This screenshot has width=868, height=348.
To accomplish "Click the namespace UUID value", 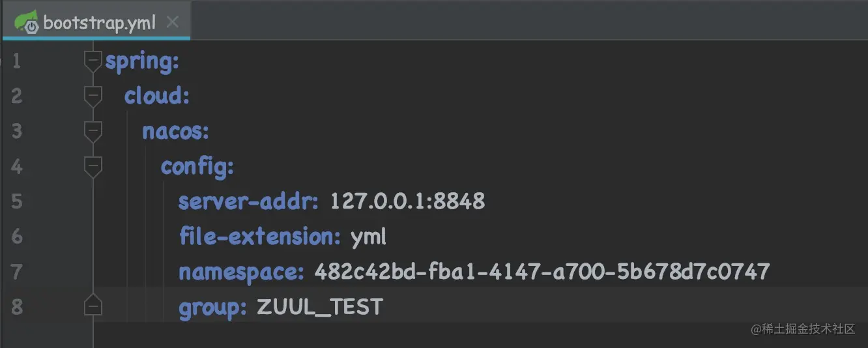I will tap(542, 271).
